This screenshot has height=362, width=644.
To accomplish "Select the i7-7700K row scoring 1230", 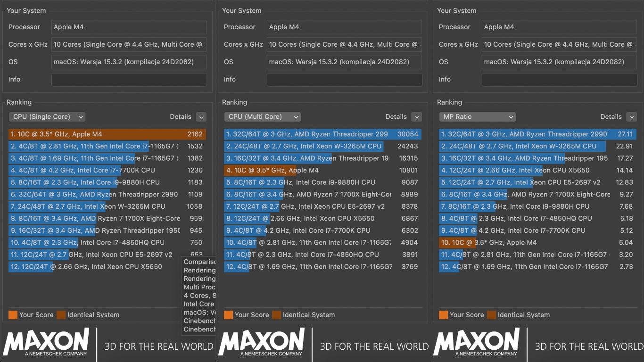I will [107, 171].
